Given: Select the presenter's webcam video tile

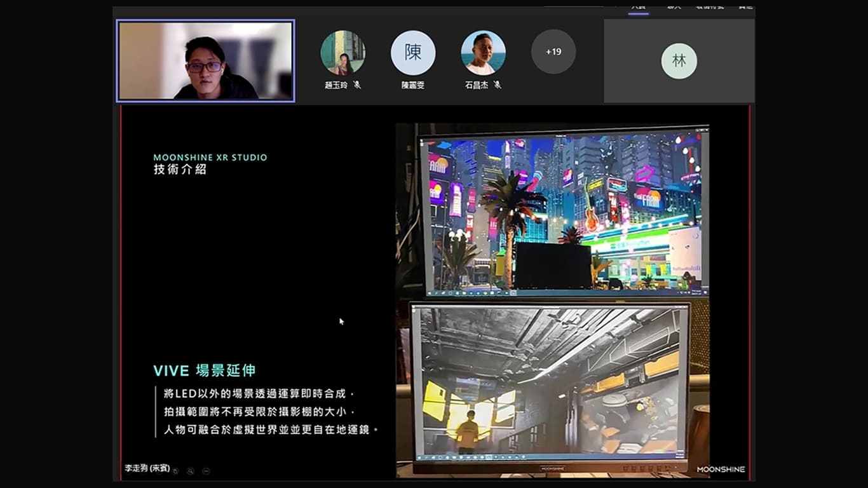Looking at the screenshot, I should pyautogui.click(x=205, y=61).
